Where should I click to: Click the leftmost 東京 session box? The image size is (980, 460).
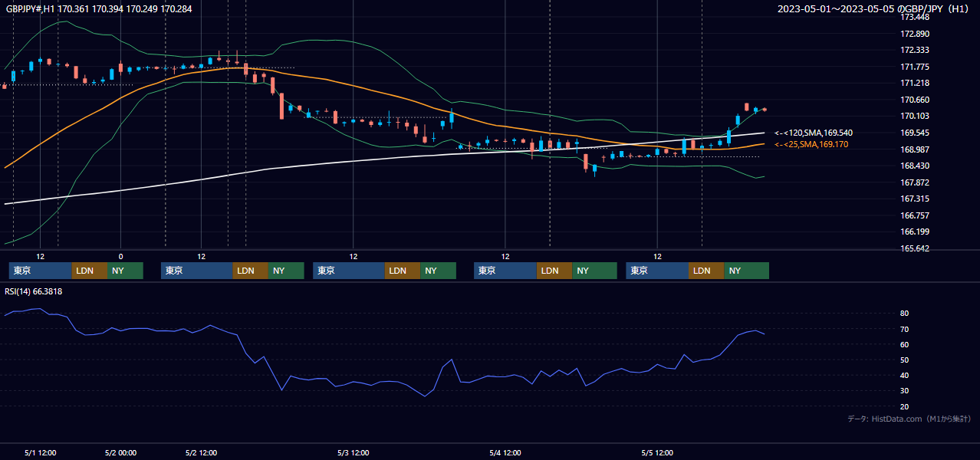pos(41,271)
